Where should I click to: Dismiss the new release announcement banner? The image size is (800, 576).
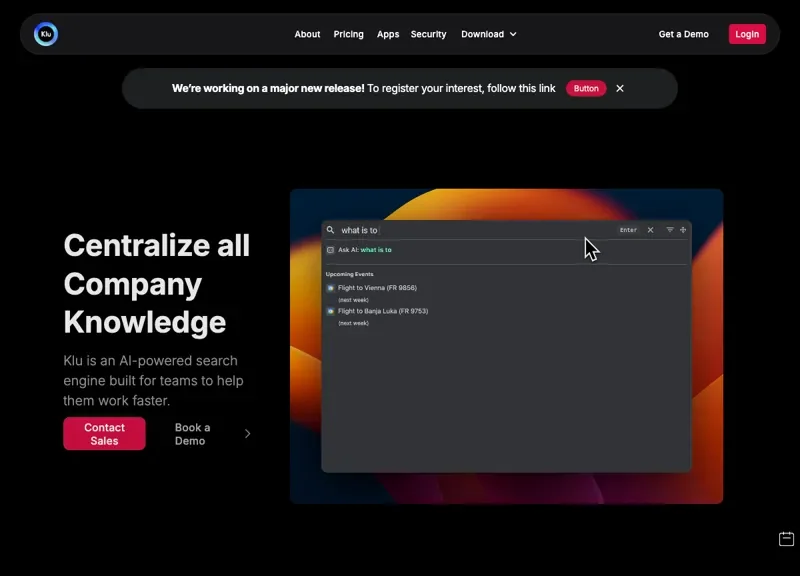click(x=620, y=88)
